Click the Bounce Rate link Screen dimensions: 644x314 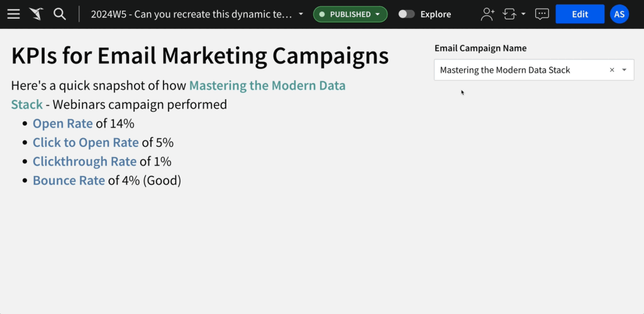[x=69, y=180]
